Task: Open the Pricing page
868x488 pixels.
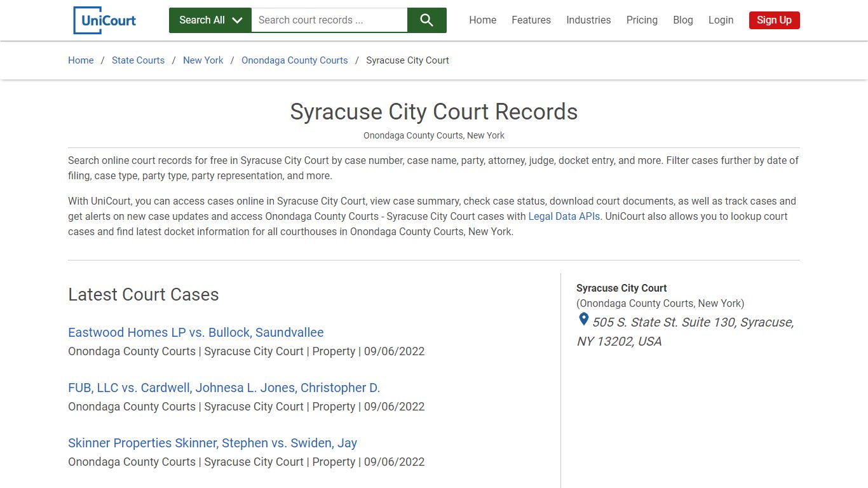Action: (642, 20)
